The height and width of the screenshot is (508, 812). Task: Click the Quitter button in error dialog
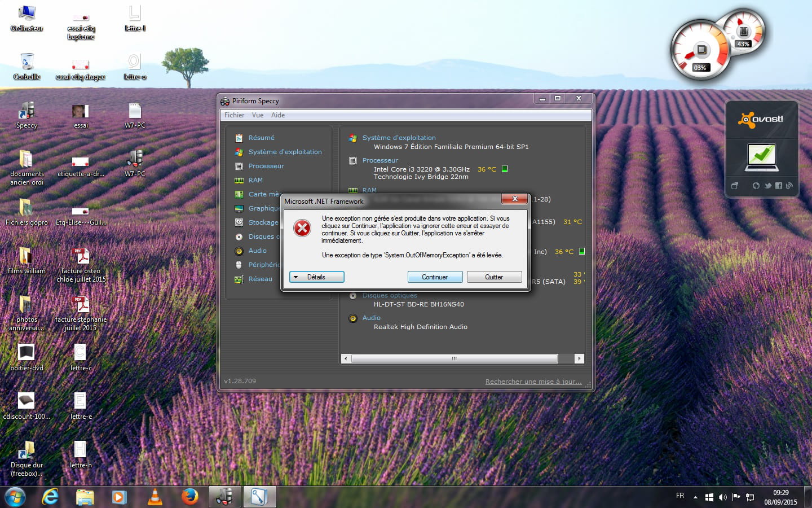(493, 277)
